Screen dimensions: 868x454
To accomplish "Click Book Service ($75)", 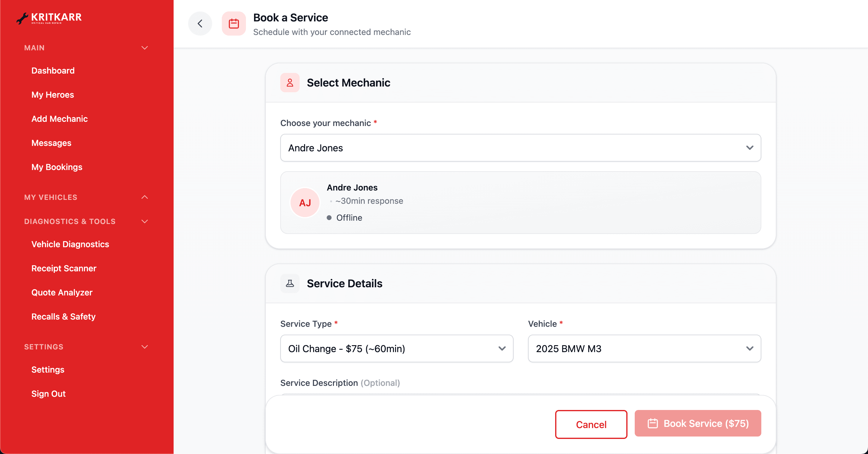I will point(697,423).
